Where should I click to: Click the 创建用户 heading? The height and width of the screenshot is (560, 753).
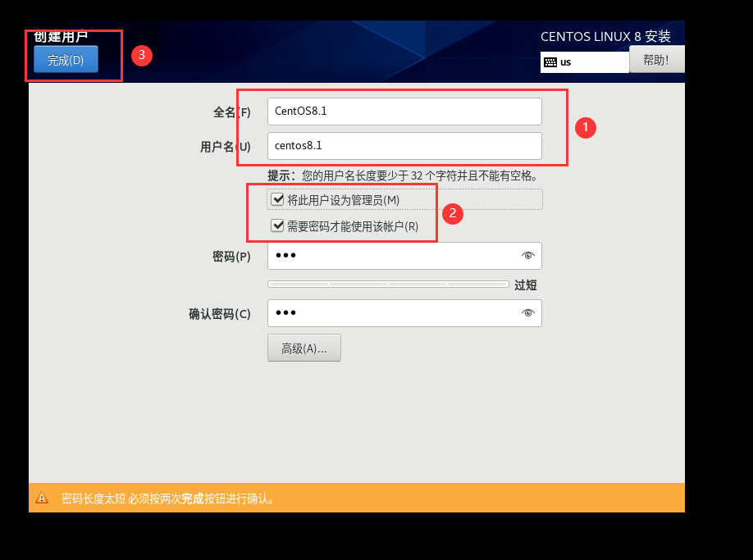pyautogui.click(x=61, y=36)
